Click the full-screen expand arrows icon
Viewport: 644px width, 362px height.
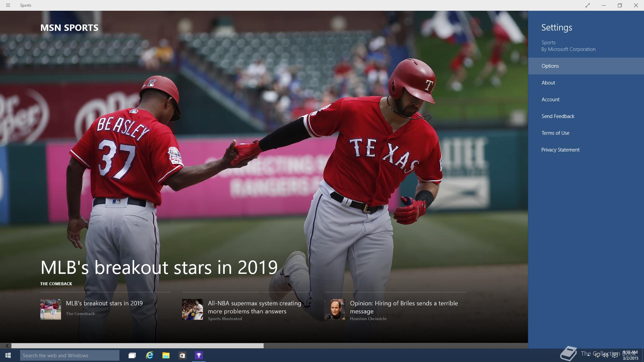[588, 5]
